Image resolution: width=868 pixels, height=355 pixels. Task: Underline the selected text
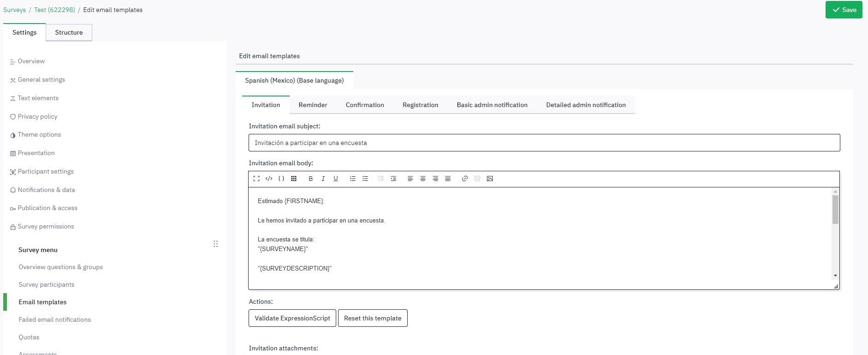(x=335, y=179)
